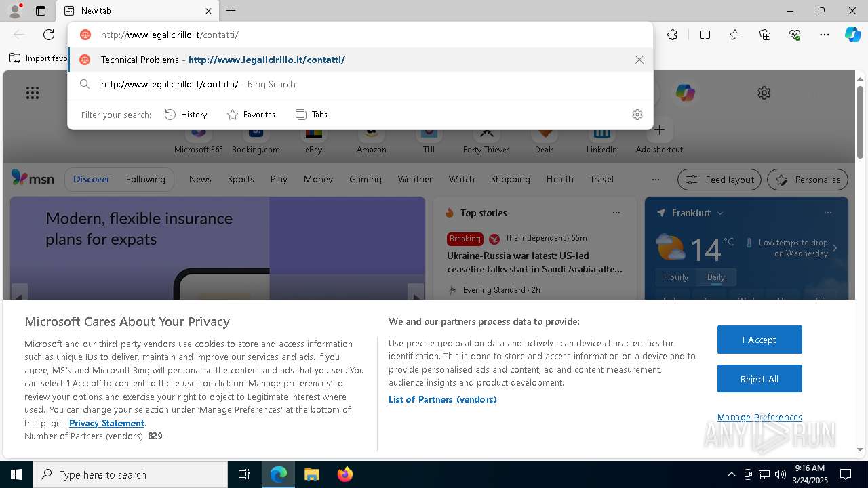Viewport: 868px width, 488px height.
Task: Refresh the page
Action: point(49,35)
